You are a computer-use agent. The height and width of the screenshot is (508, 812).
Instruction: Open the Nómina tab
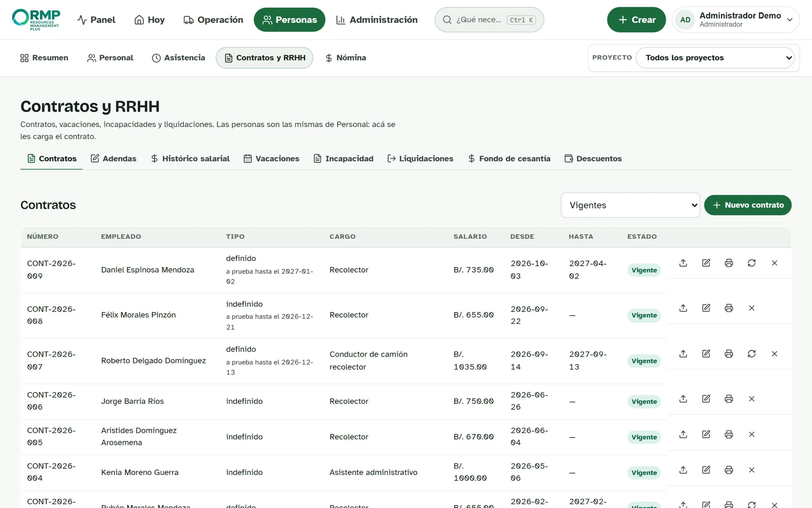[346, 58]
